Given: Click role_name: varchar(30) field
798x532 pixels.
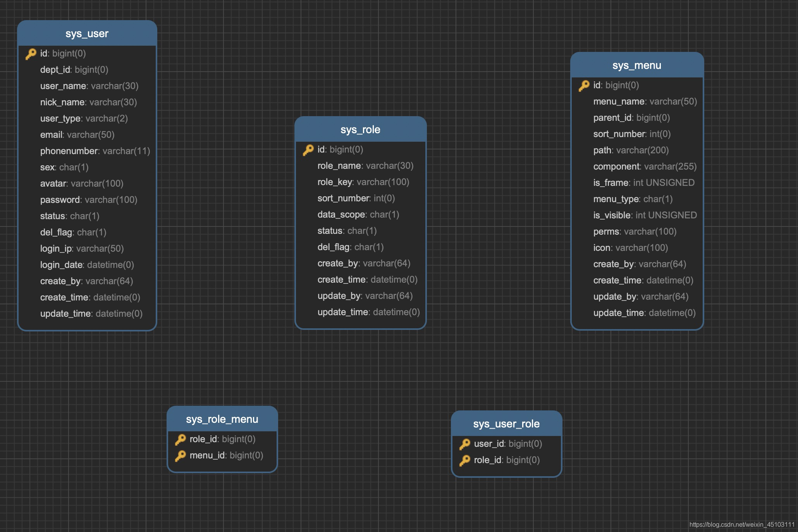Looking at the screenshot, I should pos(366,166).
